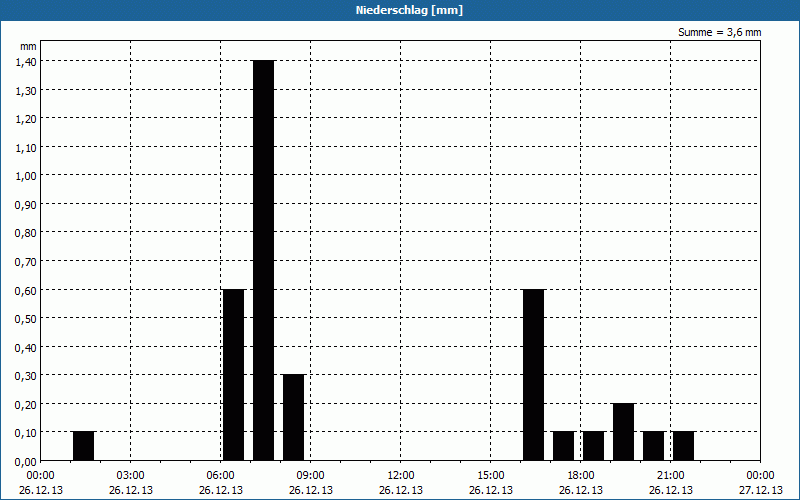Click the 0,60 mm bar just after 06:00

click(x=233, y=375)
